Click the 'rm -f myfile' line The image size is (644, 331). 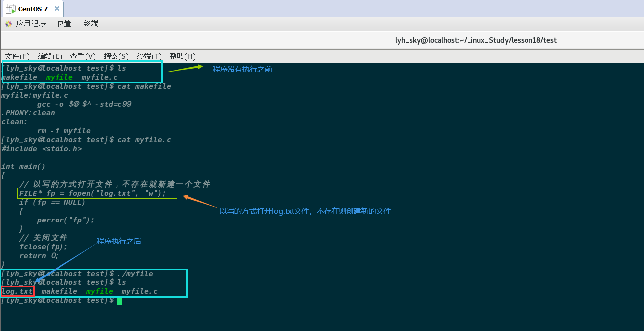click(x=64, y=131)
